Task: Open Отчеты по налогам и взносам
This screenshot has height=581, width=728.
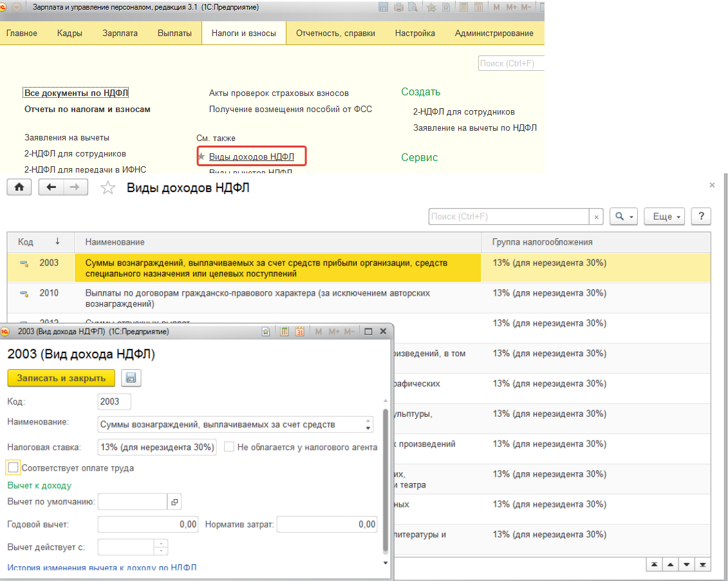Action: [x=88, y=109]
